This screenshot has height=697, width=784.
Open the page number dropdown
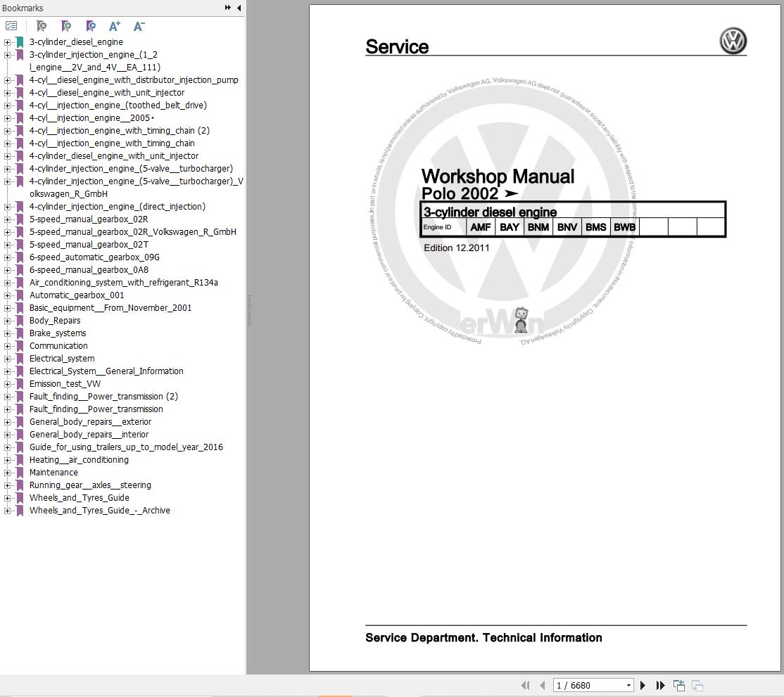click(628, 686)
